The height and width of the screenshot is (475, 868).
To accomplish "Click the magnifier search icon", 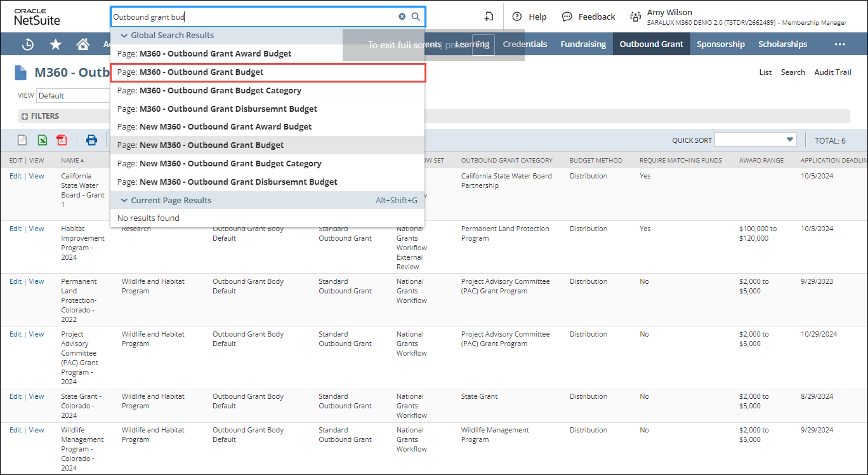I will pos(416,17).
